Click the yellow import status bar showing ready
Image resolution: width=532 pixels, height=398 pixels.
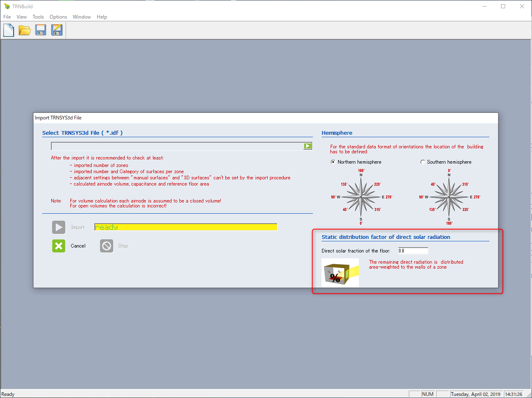coord(186,227)
